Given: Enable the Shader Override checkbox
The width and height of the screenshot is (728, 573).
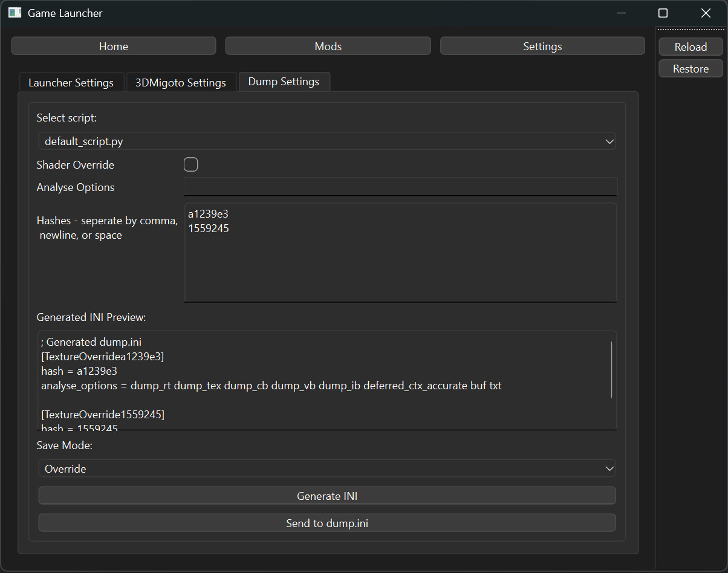Looking at the screenshot, I should 190,164.
